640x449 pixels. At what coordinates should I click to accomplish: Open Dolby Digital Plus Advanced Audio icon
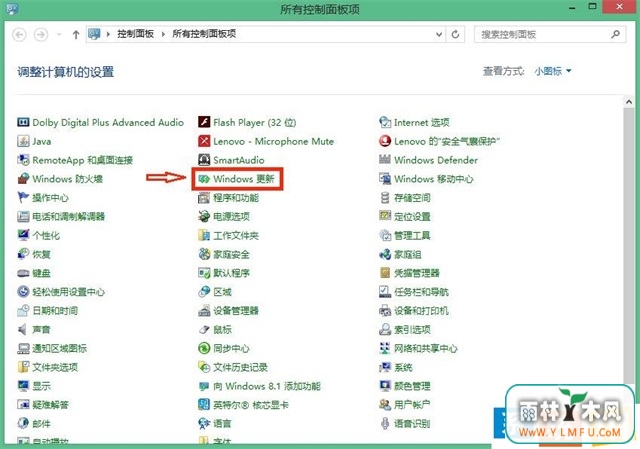(x=23, y=122)
